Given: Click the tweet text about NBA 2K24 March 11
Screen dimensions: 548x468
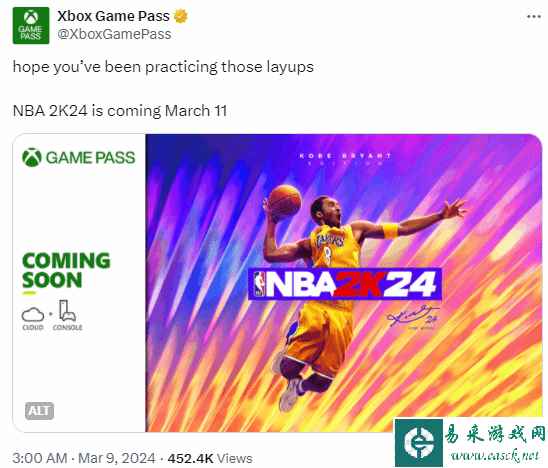Looking at the screenshot, I should (x=120, y=111).
